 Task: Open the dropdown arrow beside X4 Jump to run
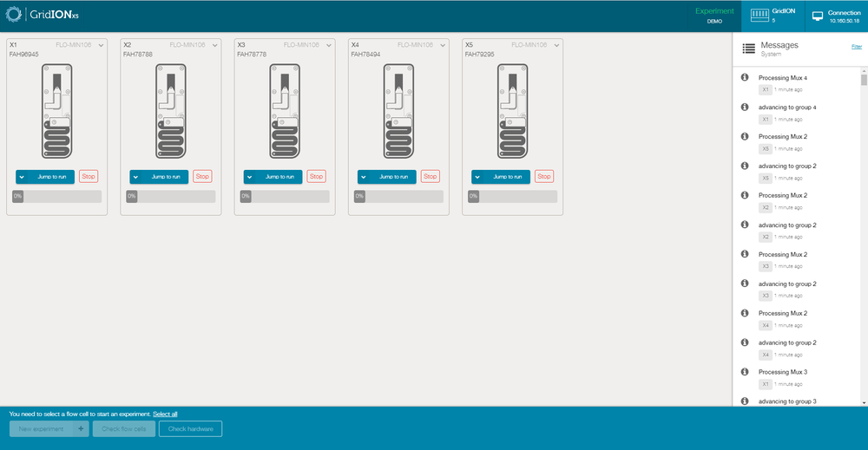364,177
